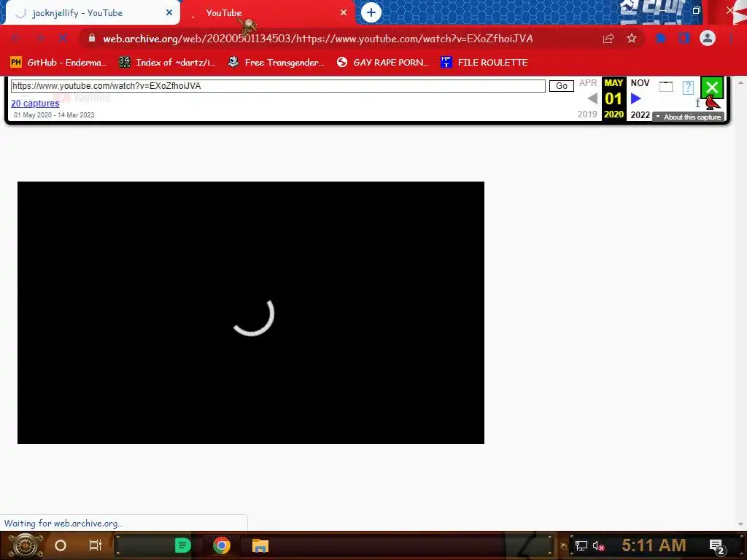Jump to the previous capture arrow
747x560 pixels.
click(x=592, y=98)
